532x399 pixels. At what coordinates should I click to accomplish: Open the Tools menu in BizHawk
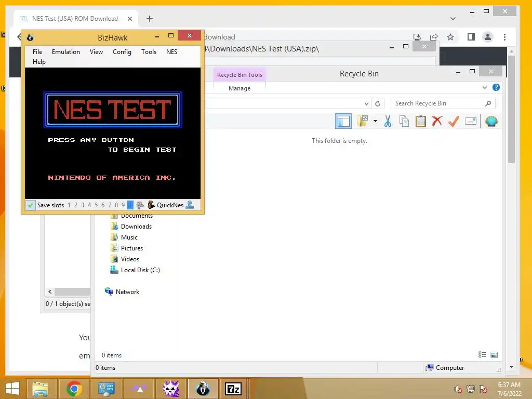[149, 52]
